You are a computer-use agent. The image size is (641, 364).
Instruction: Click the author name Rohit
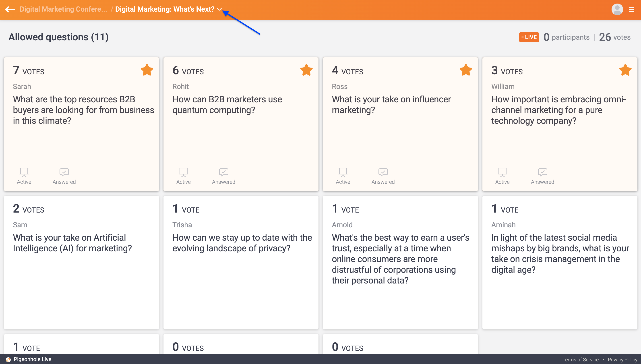click(x=180, y=87)
